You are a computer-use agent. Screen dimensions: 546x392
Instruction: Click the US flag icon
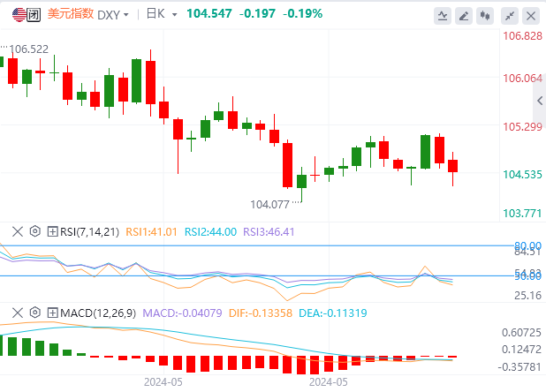[x=19, y=15]
